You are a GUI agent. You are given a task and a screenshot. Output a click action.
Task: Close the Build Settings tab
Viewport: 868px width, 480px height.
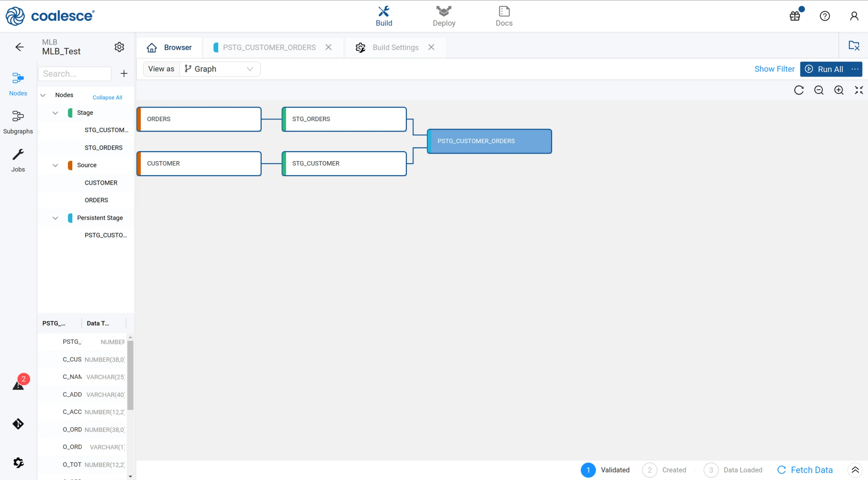[431, 47]
